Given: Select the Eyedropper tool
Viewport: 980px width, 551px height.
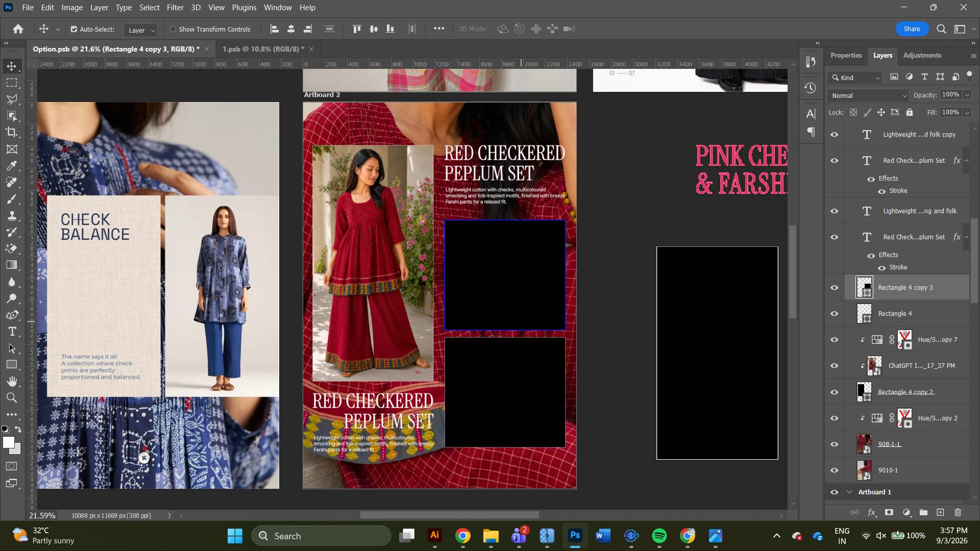Looking at the screenshot, I should (x=12, y=166).
